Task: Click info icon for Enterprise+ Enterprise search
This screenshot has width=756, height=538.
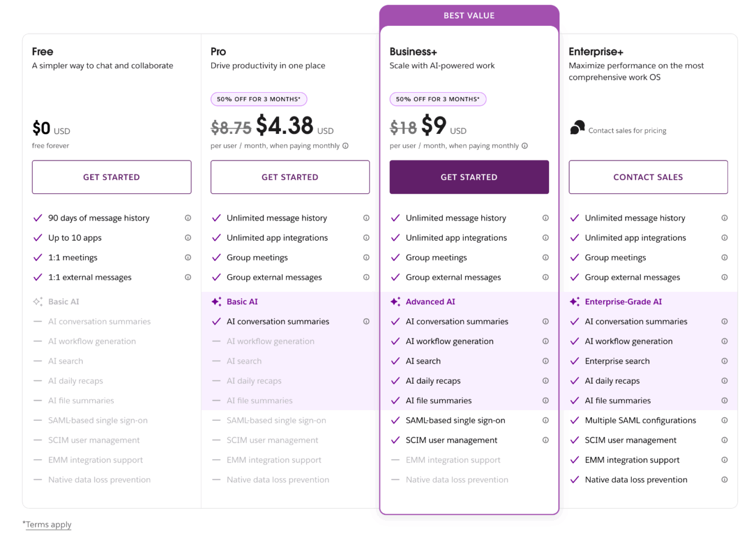Action: 724,361
